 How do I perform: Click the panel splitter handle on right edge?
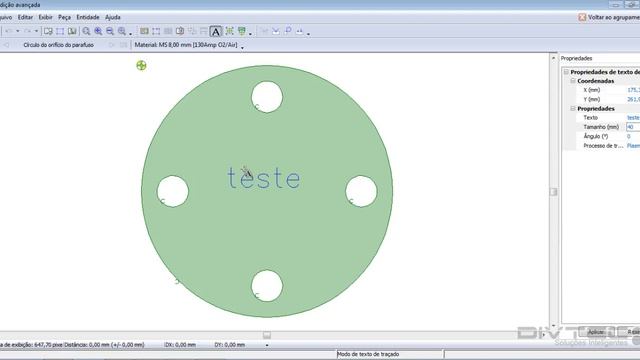pyautogui.click(x=553, y=191)
